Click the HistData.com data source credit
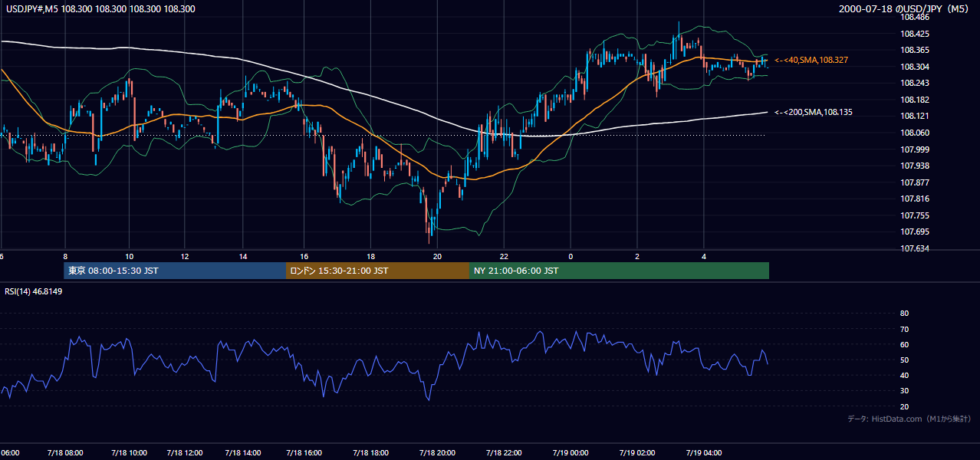The height and width of the screenshot is (460, 980). pyautogui.click(x=909, y=419)
